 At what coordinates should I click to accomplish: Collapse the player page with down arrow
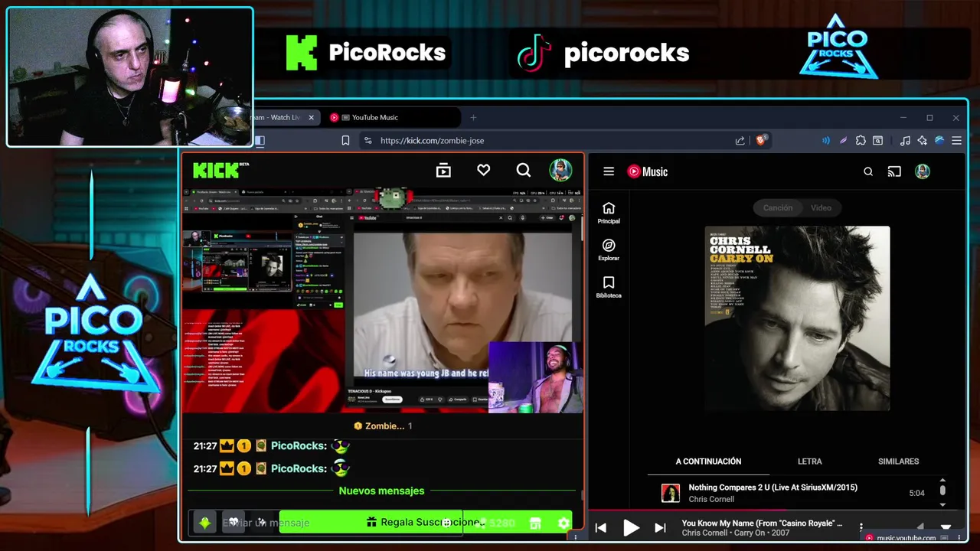[946, 527]
